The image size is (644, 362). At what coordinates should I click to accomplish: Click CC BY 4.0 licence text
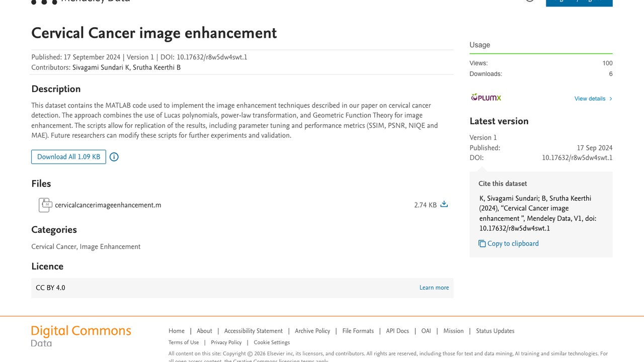click(x=50, y=288)
